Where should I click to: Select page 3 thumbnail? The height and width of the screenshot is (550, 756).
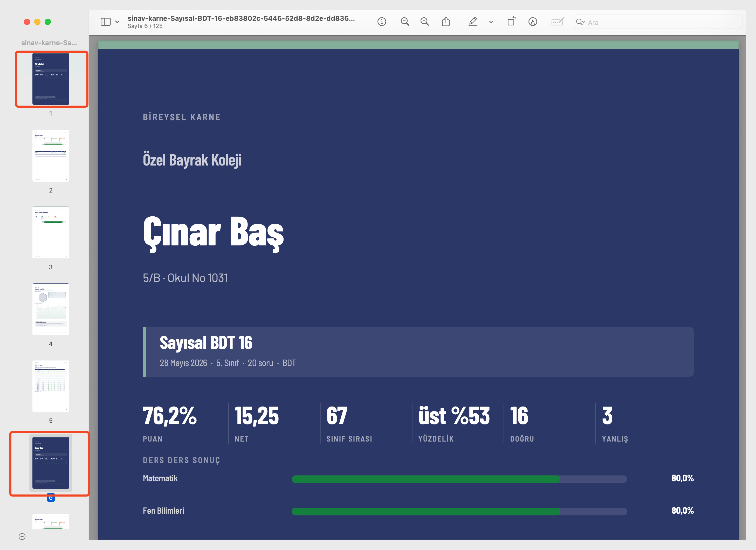coord(51,232)
